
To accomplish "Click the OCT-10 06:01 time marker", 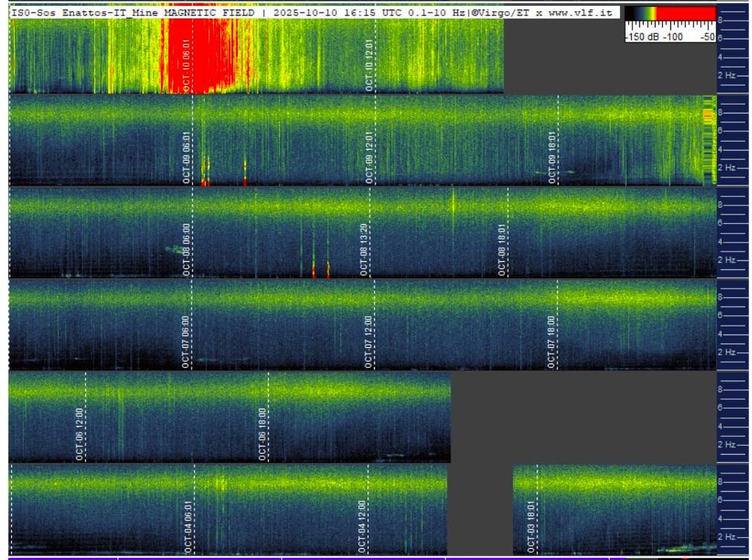I will coord(187,65).
